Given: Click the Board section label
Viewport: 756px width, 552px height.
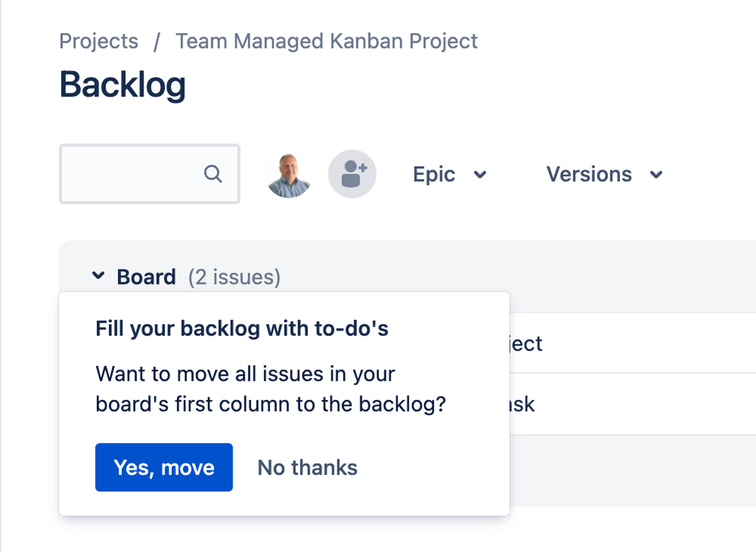Looking at the screenshot, I should tap(146, 277).
